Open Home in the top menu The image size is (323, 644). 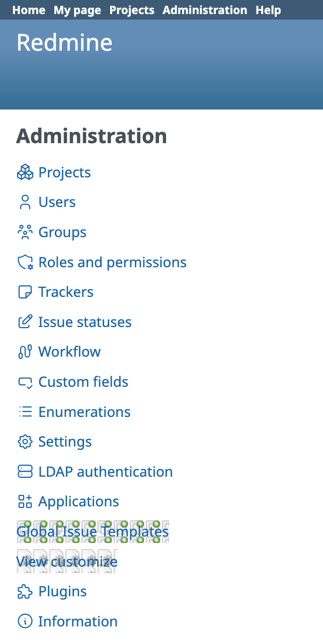tap(29, 10)
